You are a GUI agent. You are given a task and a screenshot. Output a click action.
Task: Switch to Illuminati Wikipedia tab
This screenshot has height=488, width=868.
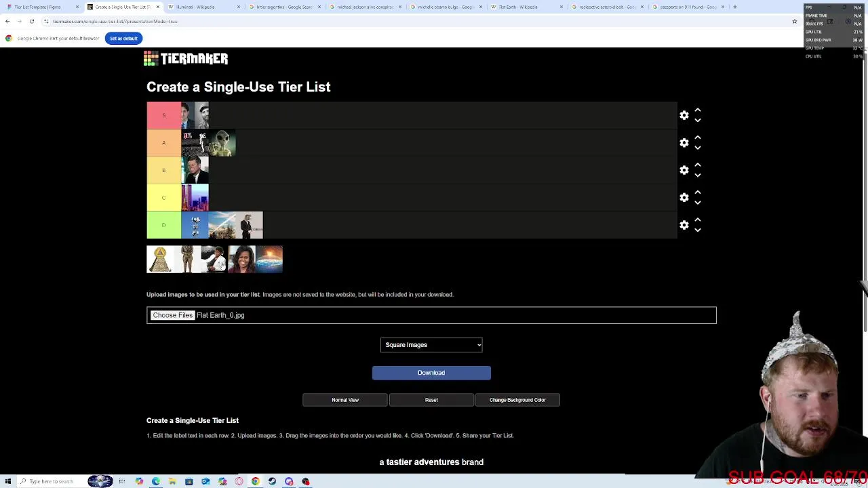click(203, 7)
